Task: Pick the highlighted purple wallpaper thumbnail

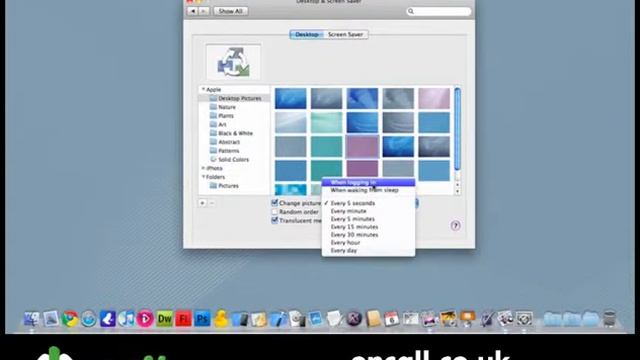Action: pos(362,147)
